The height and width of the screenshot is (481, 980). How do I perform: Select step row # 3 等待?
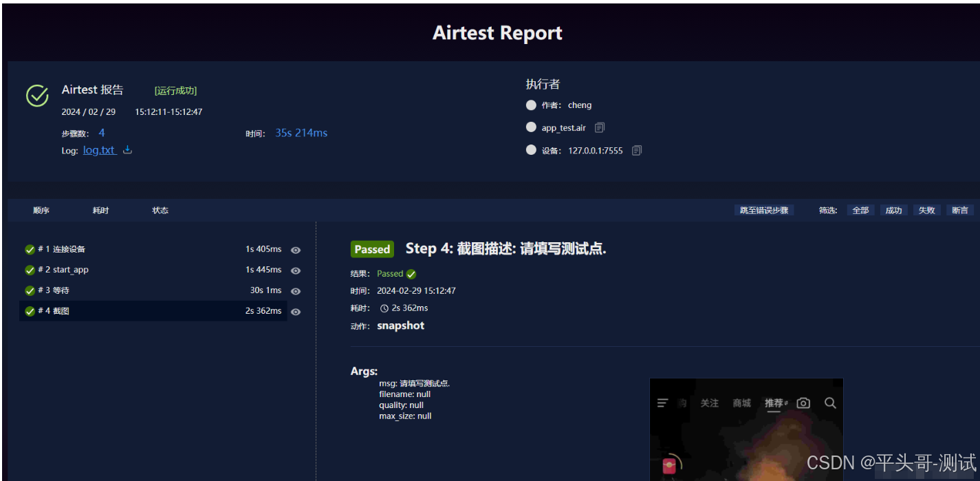tap(153, 290)
